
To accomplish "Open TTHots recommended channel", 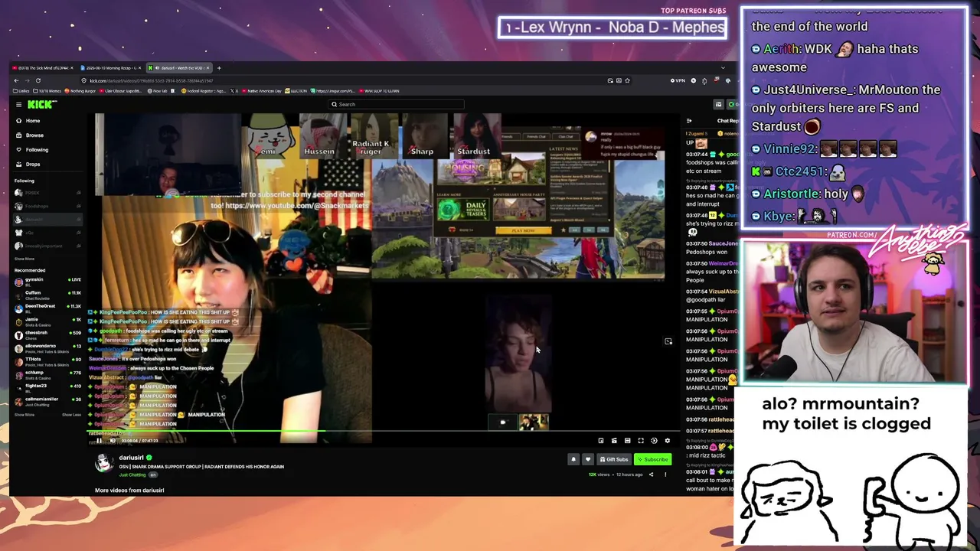I will pyautogui.click(x=47, y=360).
